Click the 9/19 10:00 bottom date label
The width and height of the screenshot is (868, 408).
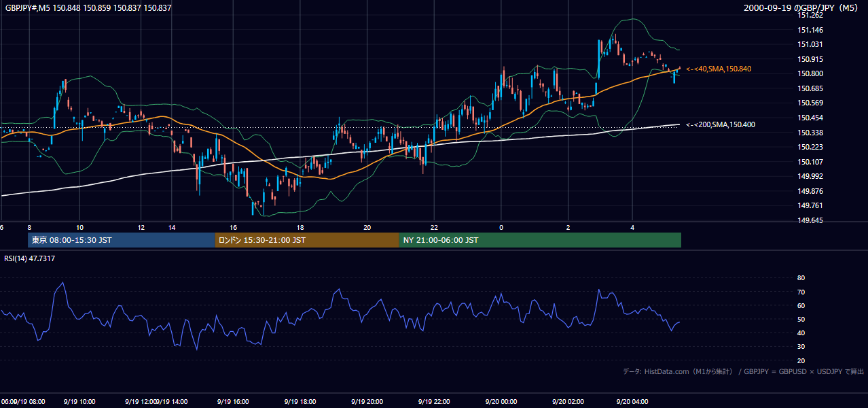click(x=79, y=402)
